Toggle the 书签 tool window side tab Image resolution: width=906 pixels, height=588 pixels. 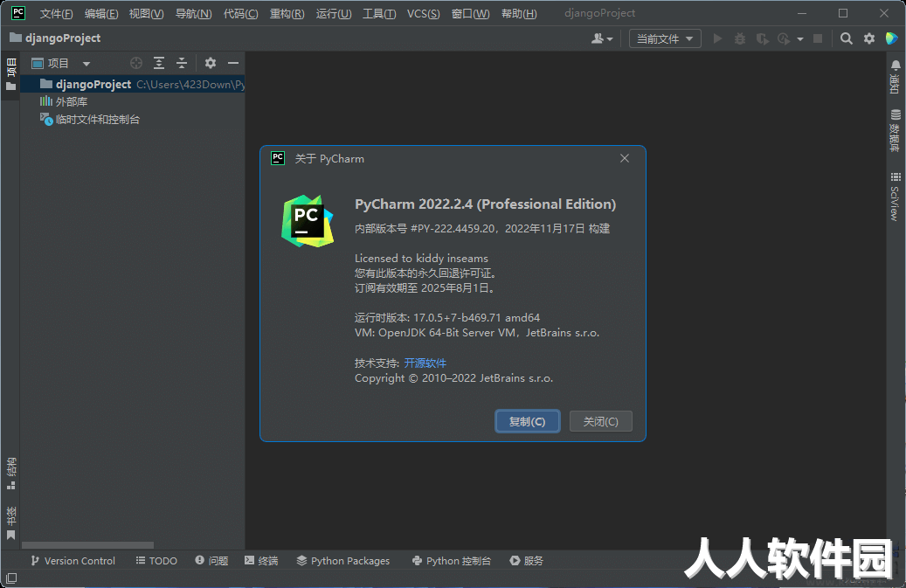(x=11, y=522)
